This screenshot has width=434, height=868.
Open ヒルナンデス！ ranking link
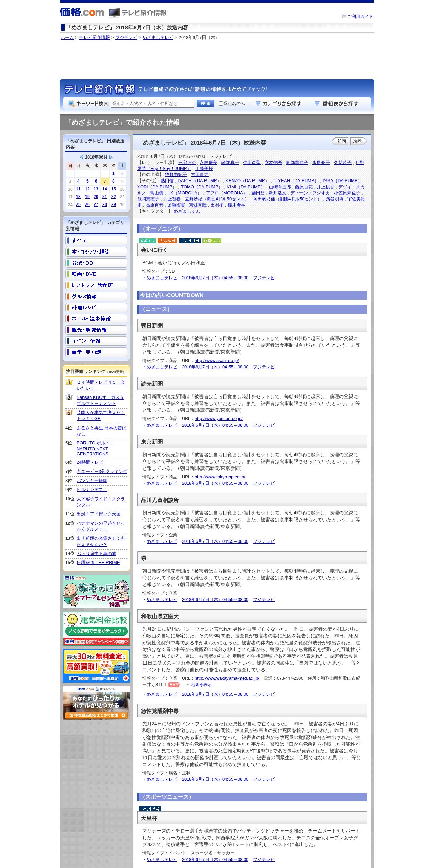(x=92, y=489)
